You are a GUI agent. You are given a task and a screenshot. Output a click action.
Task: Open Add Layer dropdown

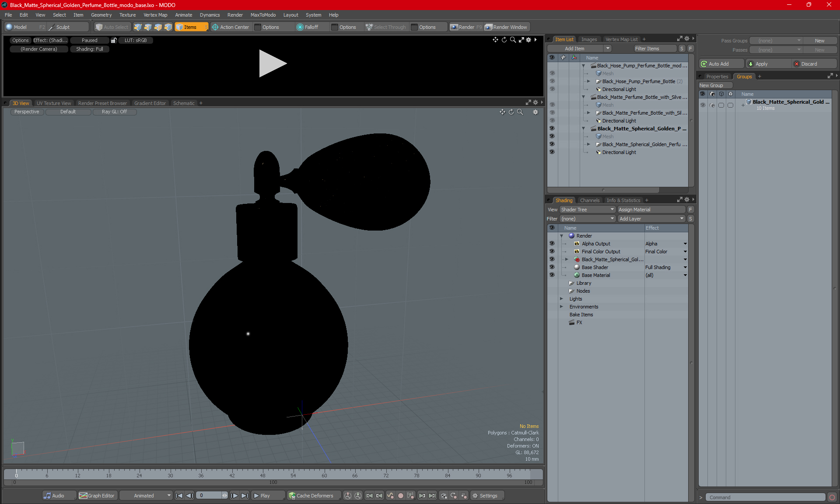pyautogui.click(x=651, y=219)
